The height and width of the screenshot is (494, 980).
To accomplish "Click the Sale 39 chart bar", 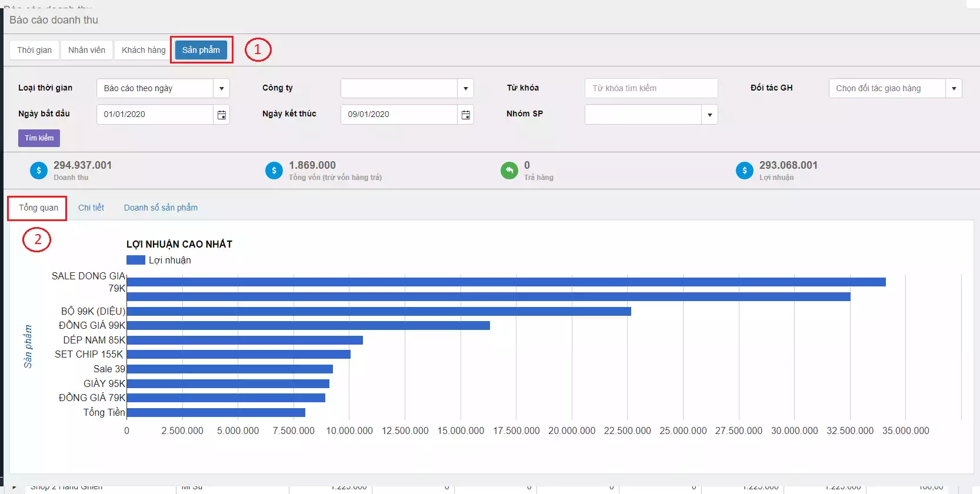I will [230, 369].
